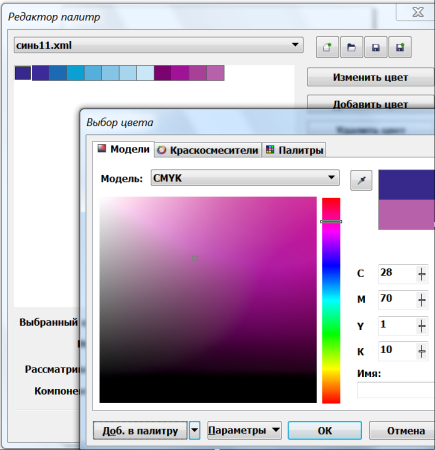Click the Изменить цвет button
The height and width of the screenshot is (450, 435).
(x=370, y=77)
